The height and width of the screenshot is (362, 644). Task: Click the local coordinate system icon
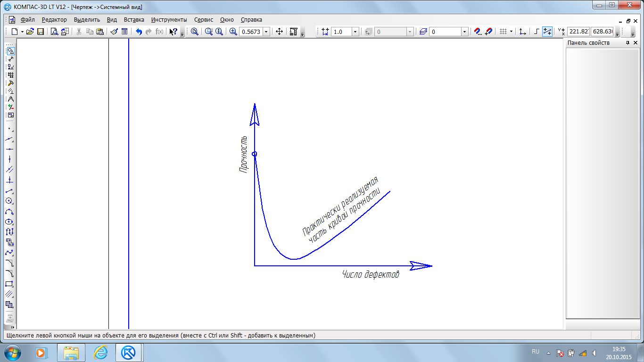coord(522,32)
